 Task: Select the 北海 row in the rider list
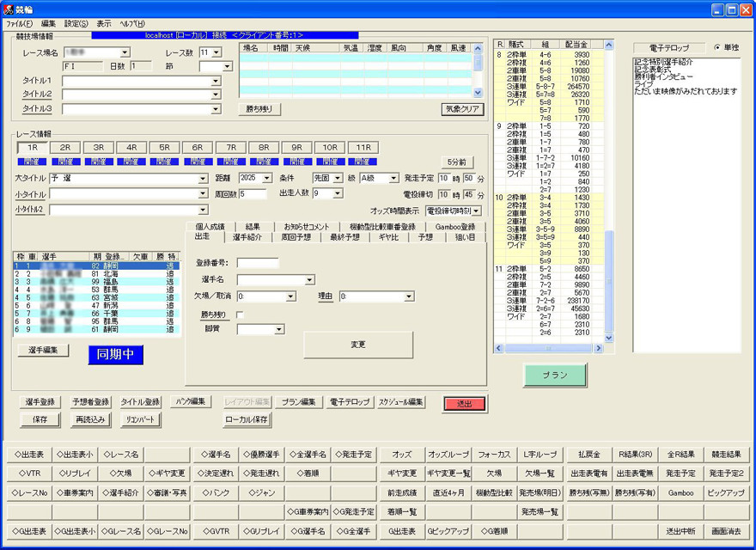tap(96, 274)
